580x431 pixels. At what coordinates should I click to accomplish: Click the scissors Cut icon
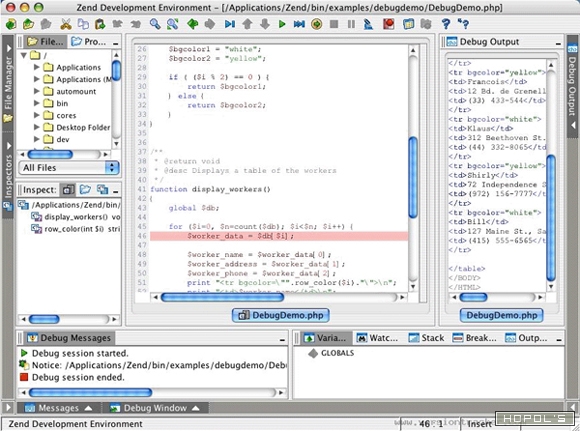point(66,24)
